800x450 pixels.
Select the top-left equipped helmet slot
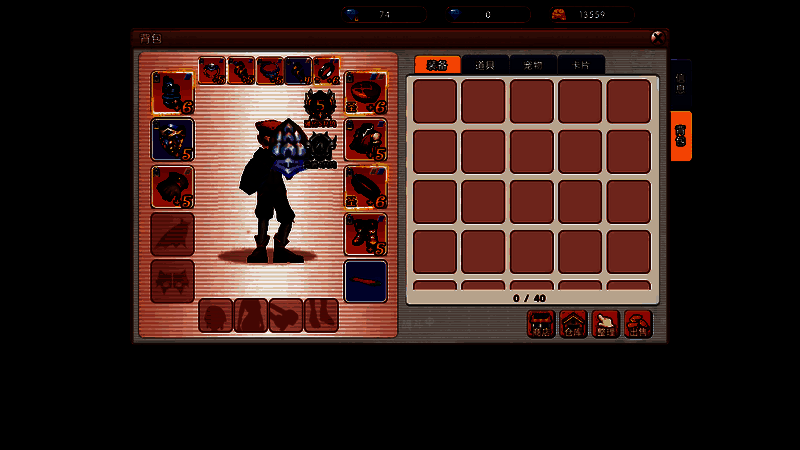(x=172, y=92)
